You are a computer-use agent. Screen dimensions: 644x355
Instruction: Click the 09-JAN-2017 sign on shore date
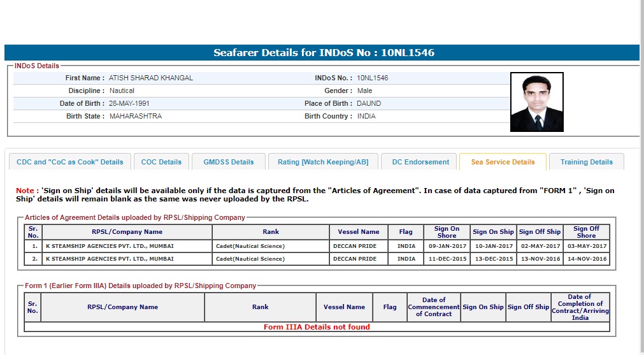tap(447, 246)
